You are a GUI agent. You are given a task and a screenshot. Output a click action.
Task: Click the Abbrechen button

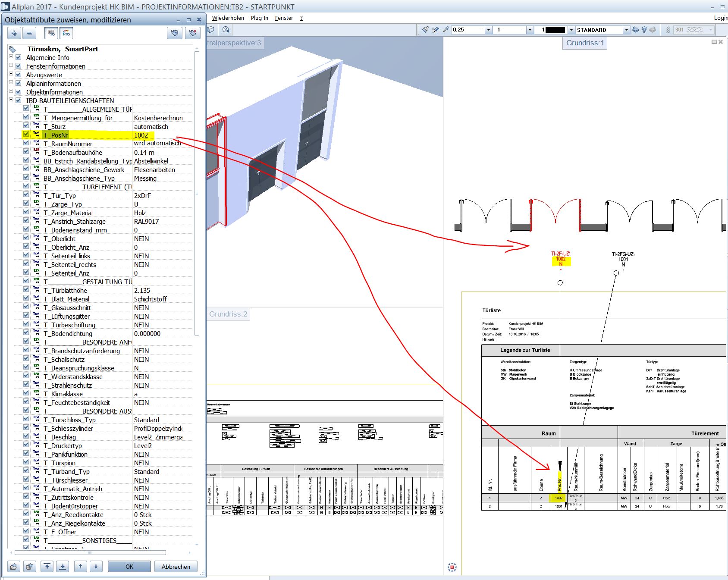pyautogui.click(x=176, y=567)
